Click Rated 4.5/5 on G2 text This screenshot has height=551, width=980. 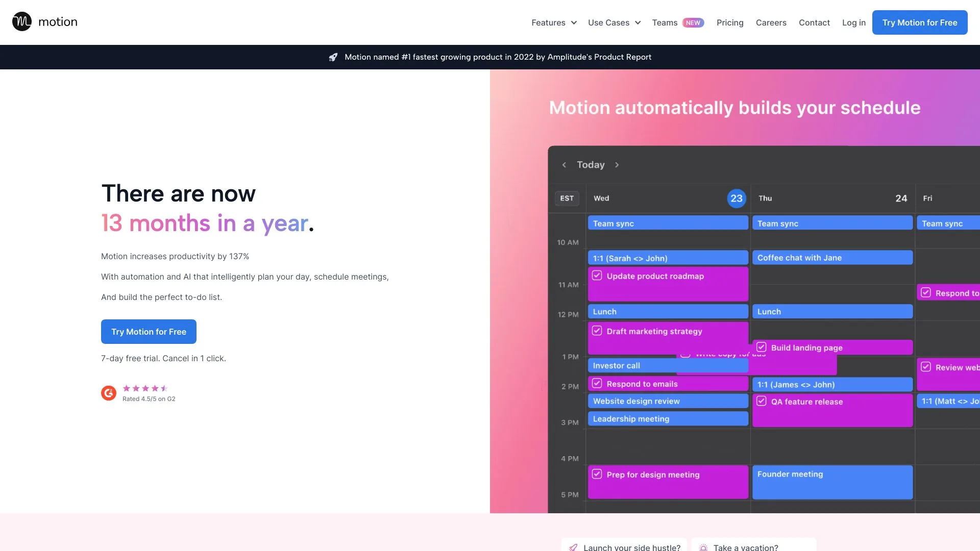[149, 399]
